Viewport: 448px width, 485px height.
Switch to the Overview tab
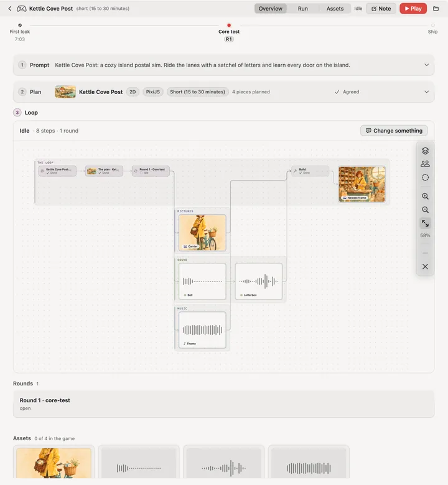[270, 9]
